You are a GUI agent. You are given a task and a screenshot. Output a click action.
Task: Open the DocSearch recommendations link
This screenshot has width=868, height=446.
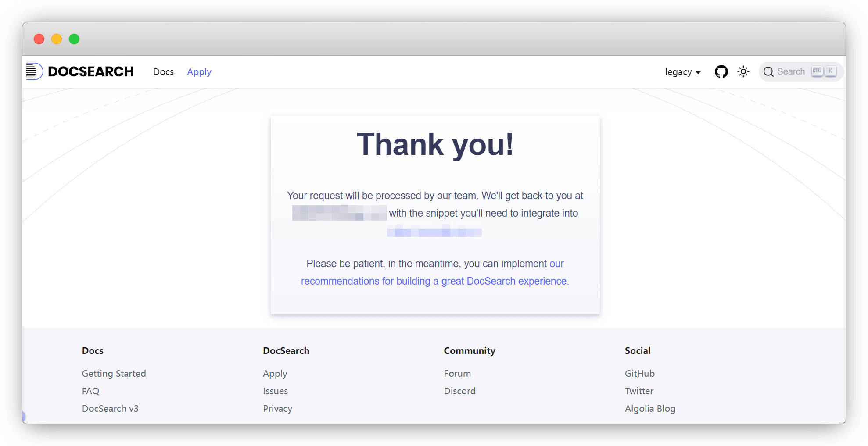434,281
